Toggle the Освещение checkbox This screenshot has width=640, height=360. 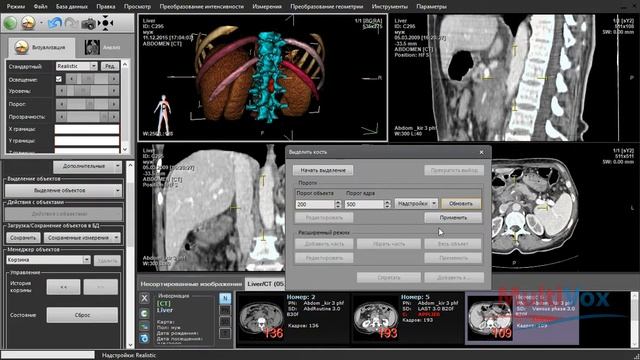[x=59, y=79]
